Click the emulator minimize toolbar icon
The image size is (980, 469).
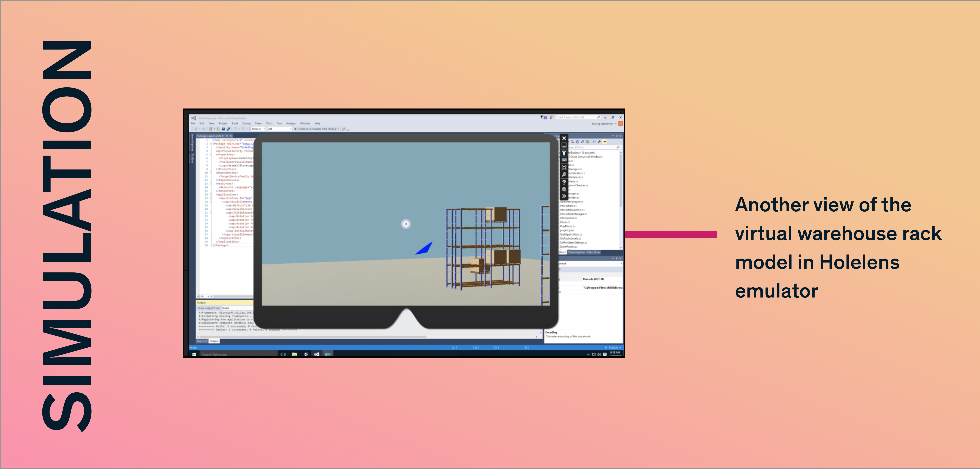[564, 145]
